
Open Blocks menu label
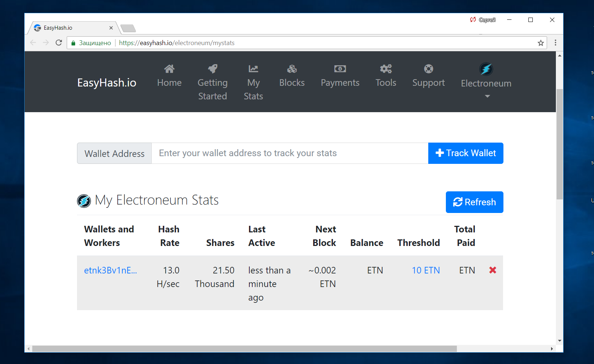292,83
